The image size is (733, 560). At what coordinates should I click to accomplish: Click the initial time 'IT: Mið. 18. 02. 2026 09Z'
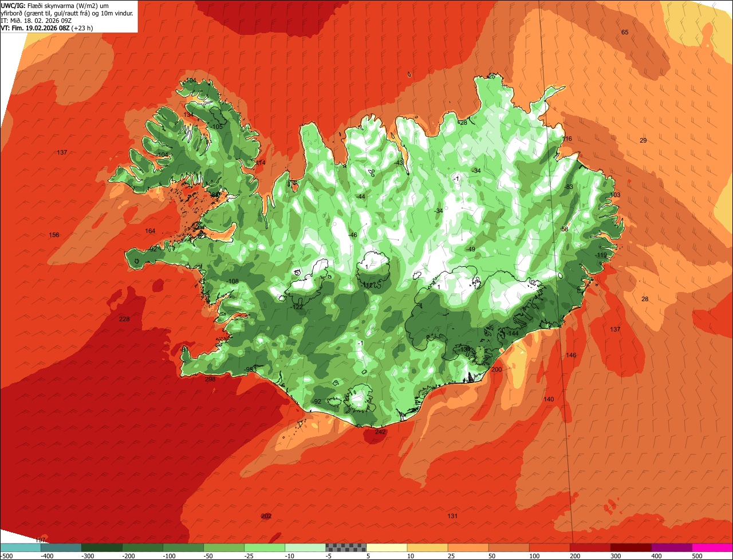tap(36, 20)
